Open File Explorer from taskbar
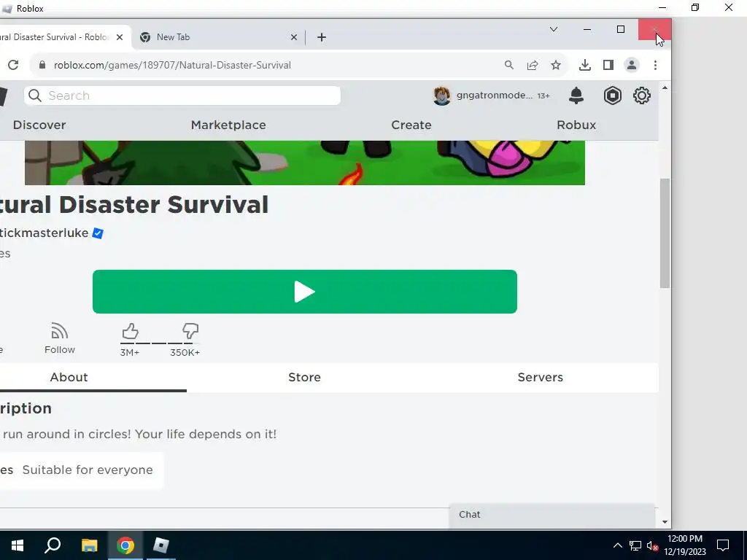 pyautogui.click(x=90, y=545)
